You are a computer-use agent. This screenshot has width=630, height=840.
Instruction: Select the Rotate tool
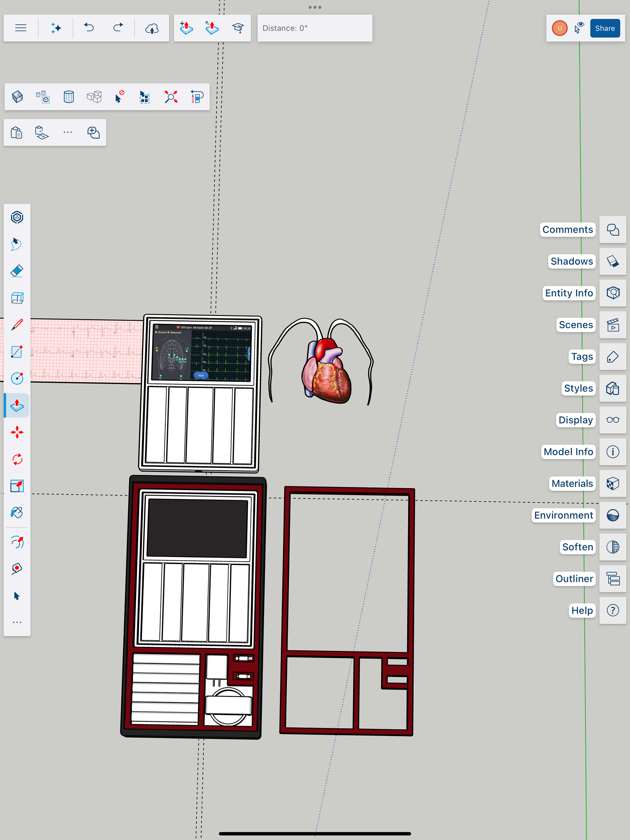[x=17, y=459]
